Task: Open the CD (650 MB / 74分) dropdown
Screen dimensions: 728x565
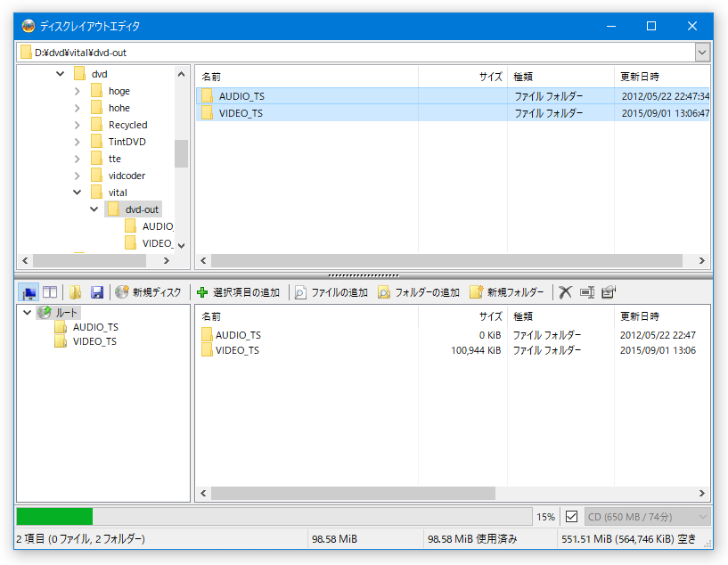Action: pyautogui.click(x=647, y=516)
